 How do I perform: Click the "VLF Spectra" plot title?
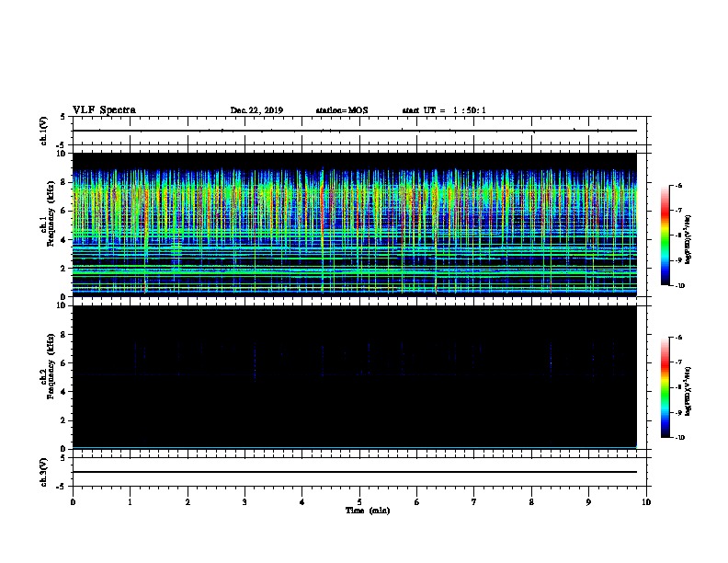click(x=104, y=109)
